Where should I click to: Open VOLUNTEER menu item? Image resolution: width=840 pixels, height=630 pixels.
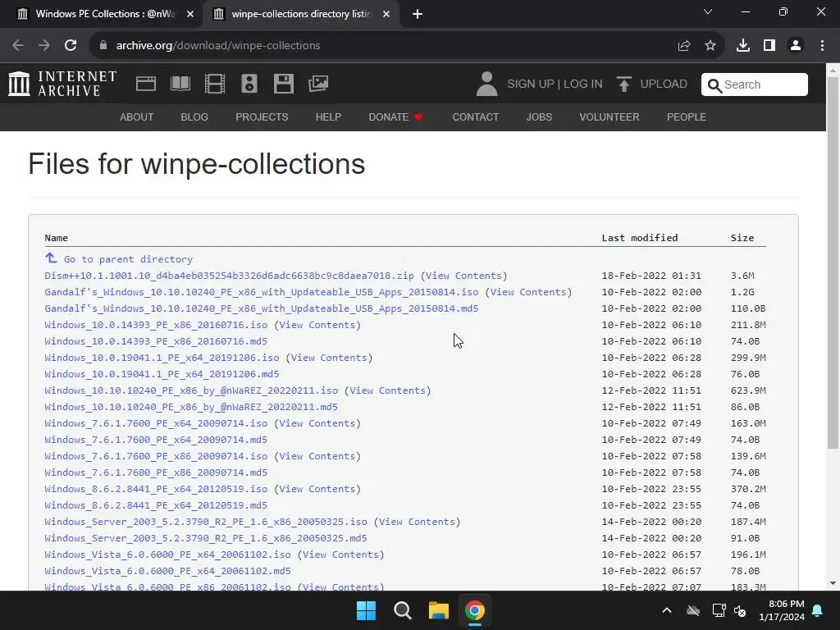609,116
